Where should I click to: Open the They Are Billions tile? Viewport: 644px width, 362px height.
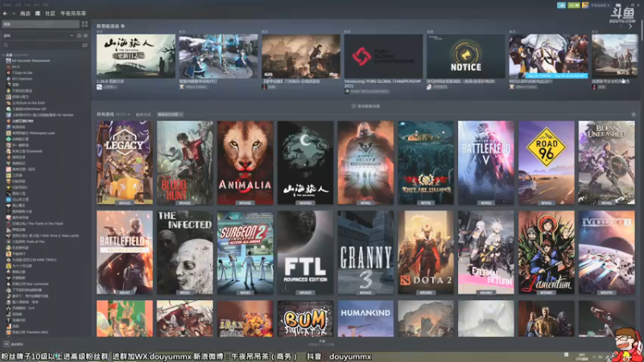click(426, 162)
